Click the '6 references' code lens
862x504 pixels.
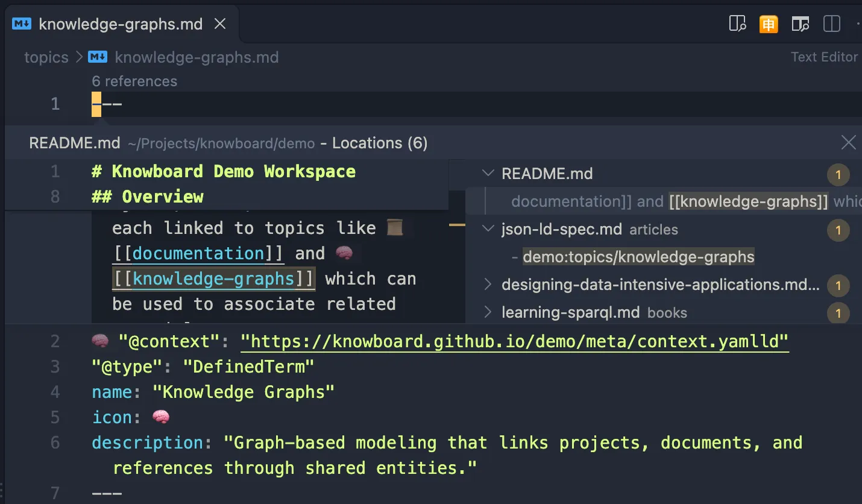click(x=134, y=81)
